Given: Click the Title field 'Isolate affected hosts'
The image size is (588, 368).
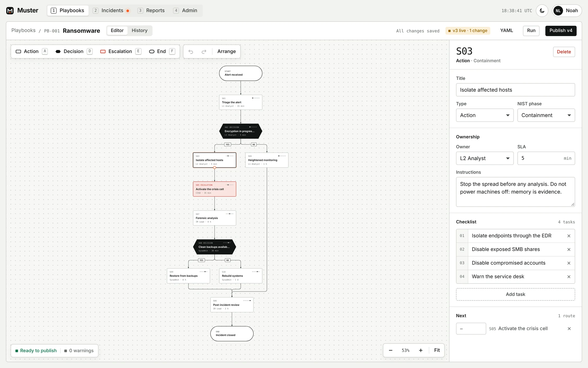Looking at the screenshot, I should [x=515, y=90].
